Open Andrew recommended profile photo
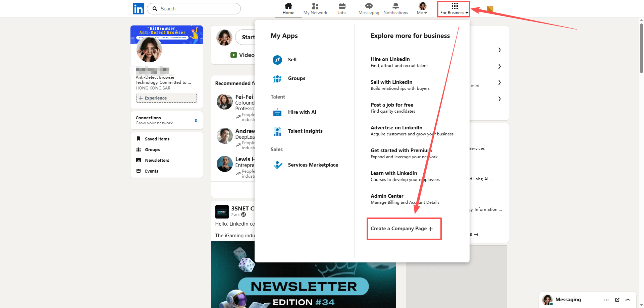 click(x=225, y=136)
